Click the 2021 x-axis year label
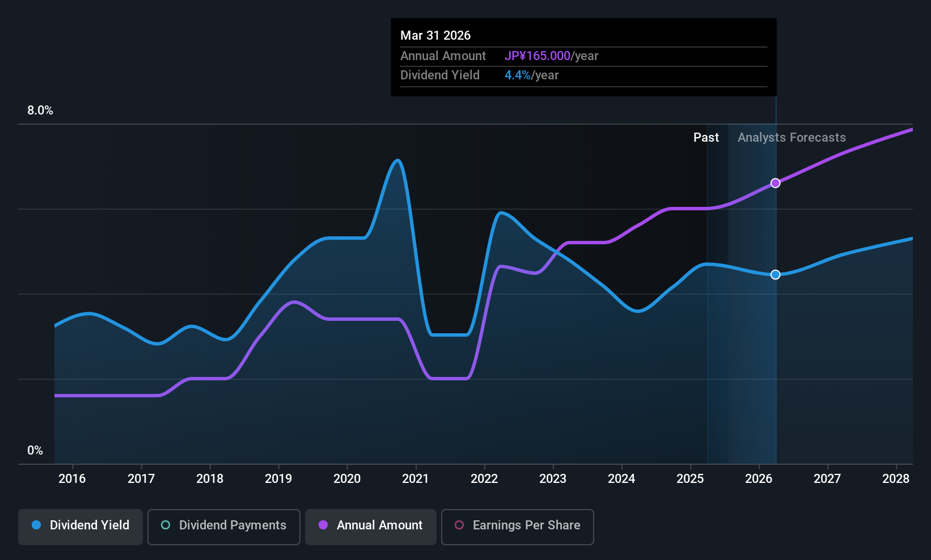This screenshot has width=931, height=560. click(416, 478)
